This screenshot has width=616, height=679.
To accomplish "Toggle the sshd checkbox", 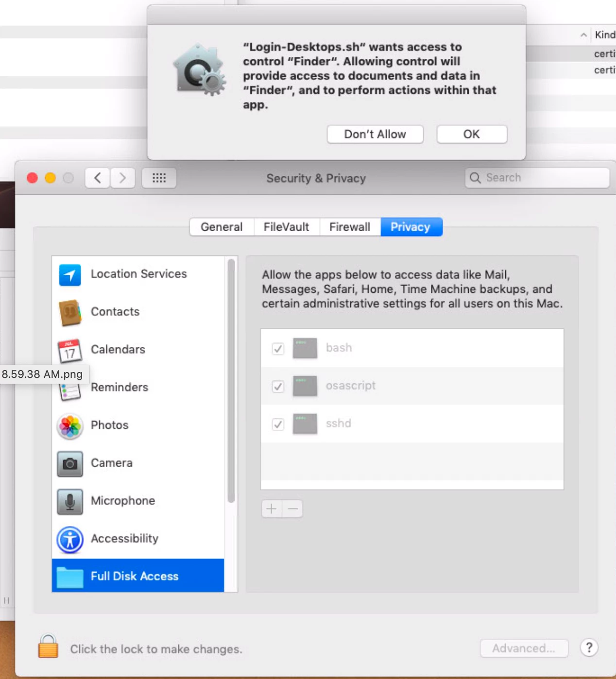I will coord(278,424).
